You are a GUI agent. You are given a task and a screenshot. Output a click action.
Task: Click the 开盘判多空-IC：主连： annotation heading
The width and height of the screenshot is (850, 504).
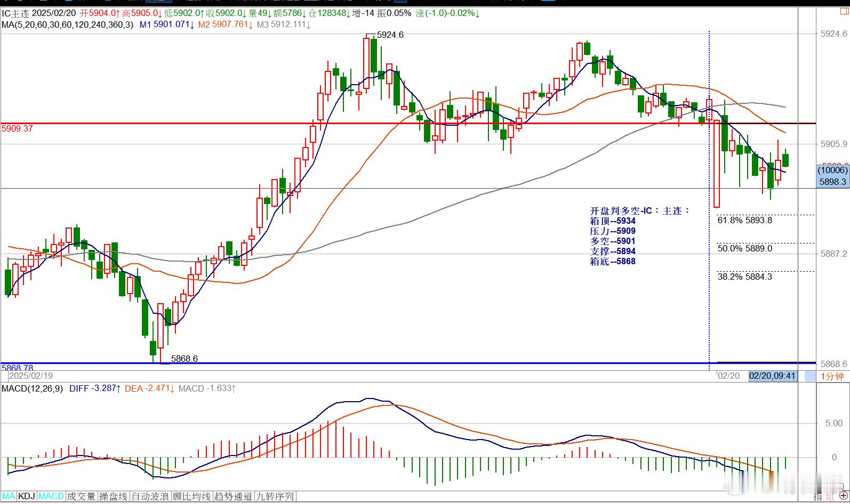point(640,211)
